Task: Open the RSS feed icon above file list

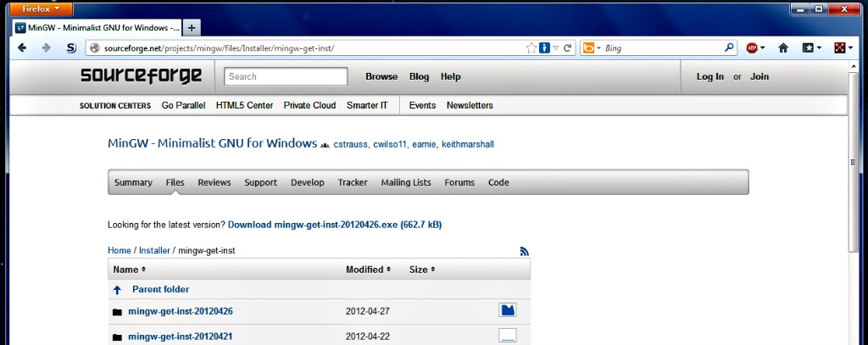Action: [524, 252]
